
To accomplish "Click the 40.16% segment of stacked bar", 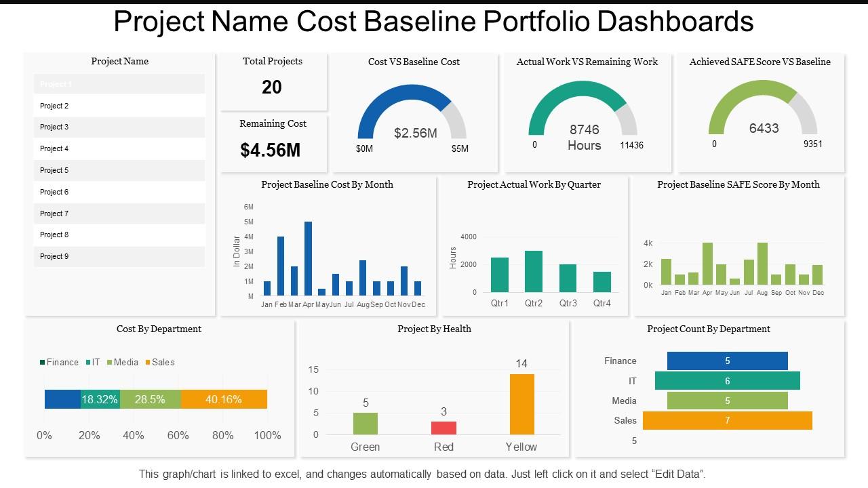I will (x=222, y=400).
